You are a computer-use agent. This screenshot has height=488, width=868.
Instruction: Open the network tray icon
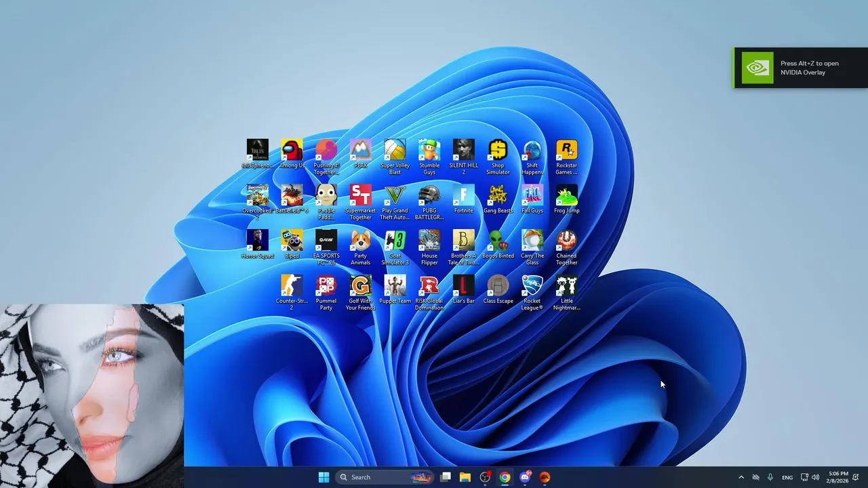804,477
